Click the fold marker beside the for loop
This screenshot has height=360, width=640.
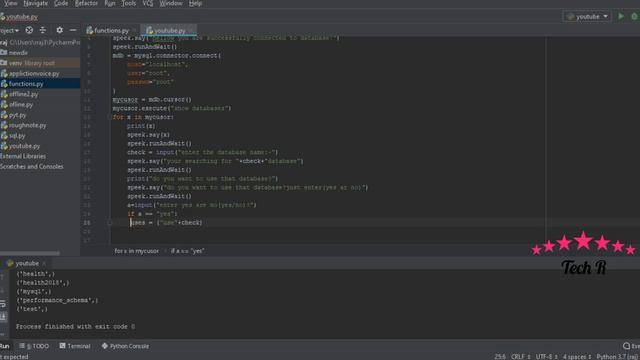109,117
